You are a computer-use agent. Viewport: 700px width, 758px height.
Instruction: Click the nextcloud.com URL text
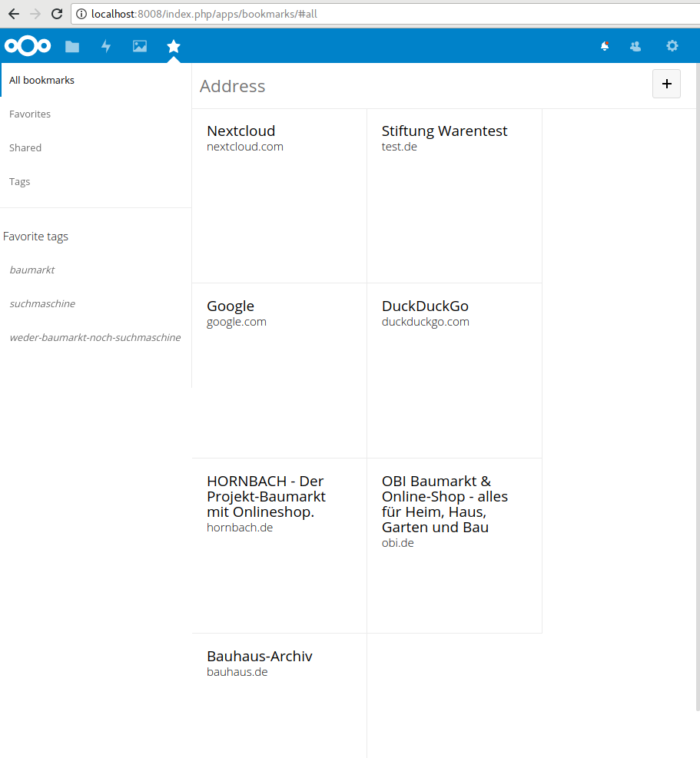(x=245, y=147)
